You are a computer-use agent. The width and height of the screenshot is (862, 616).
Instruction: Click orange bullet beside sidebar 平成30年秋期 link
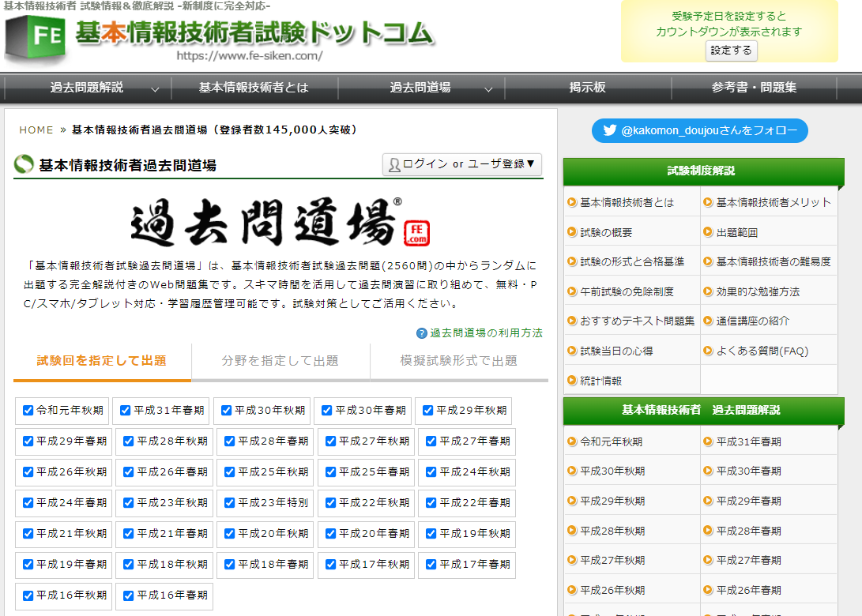point(572,471)
